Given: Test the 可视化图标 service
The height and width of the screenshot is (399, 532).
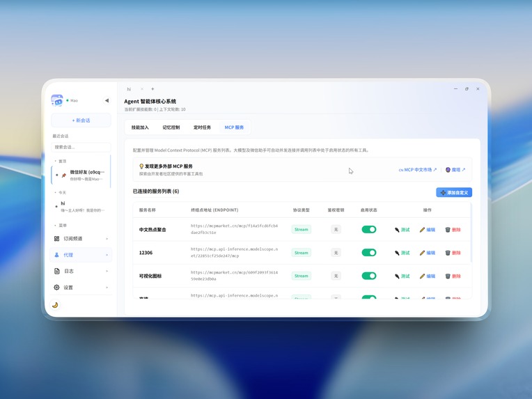Looking at the screenshot, I should (402, 276).
